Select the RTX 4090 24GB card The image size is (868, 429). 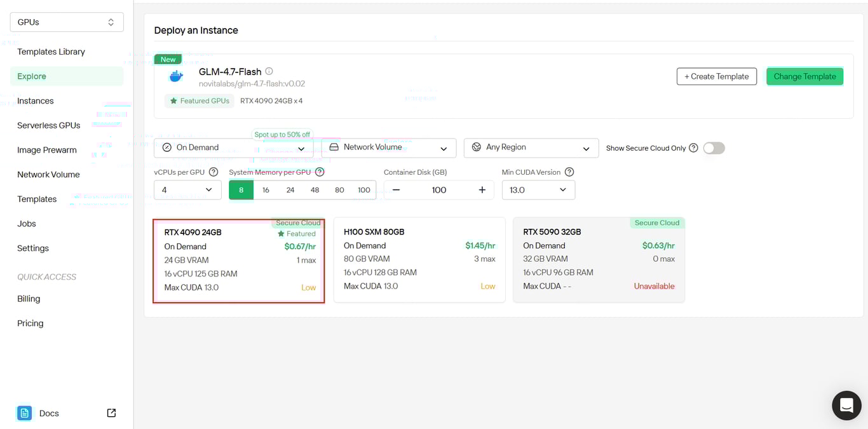point(239,261)
